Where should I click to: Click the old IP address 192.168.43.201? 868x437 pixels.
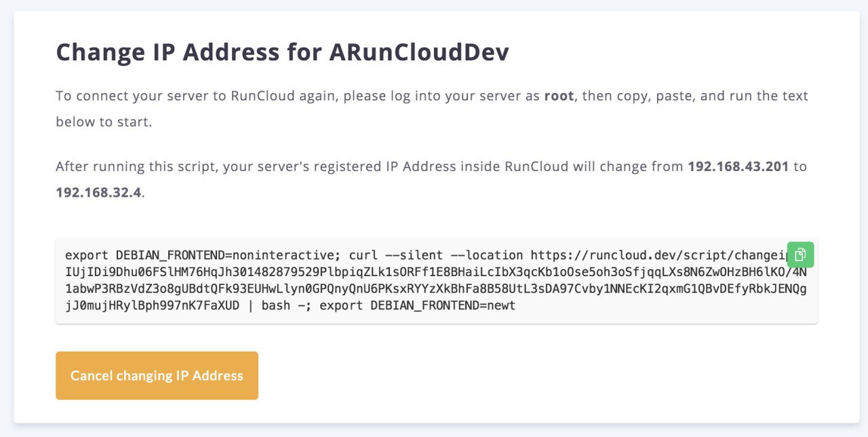point(738,166)
